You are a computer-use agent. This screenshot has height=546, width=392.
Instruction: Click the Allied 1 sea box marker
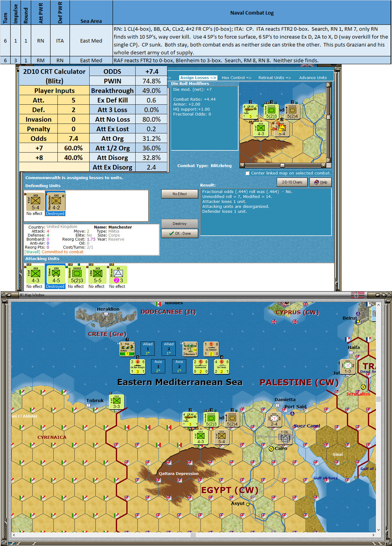point(148,349)
